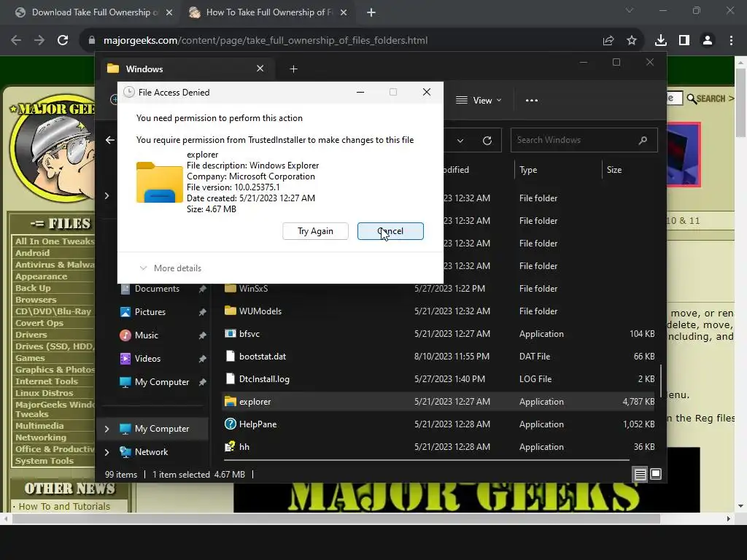
Task: Click the Chrome address bar URL
Action: (x=266, y=41)
